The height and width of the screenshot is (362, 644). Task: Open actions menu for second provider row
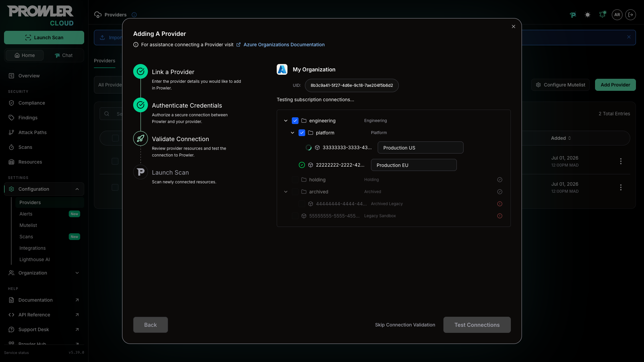621,187
